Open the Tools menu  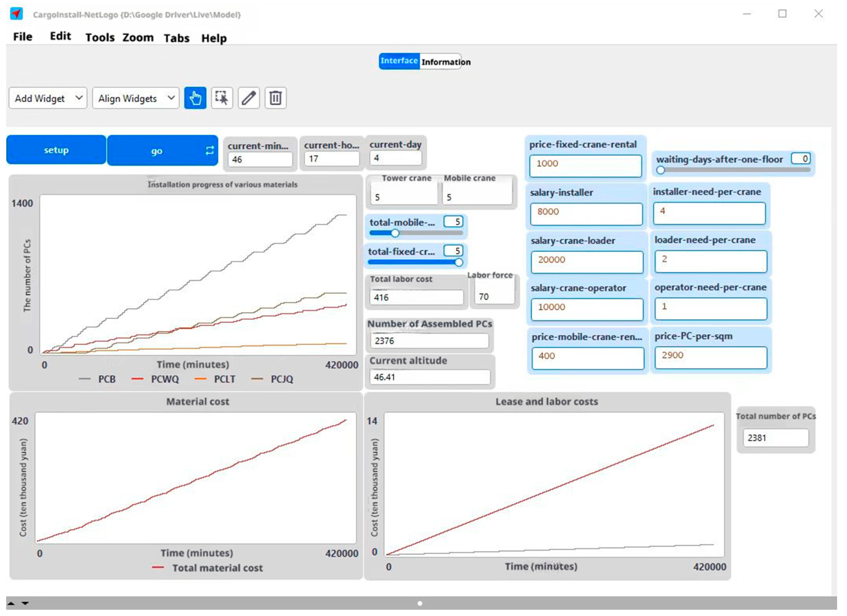coord(100,37)
